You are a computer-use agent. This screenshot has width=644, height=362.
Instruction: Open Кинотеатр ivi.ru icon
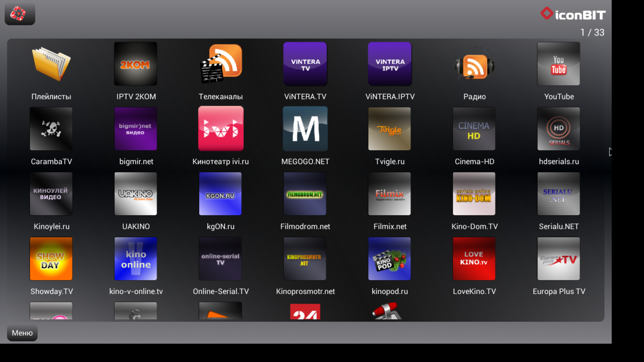pos(221,129)
